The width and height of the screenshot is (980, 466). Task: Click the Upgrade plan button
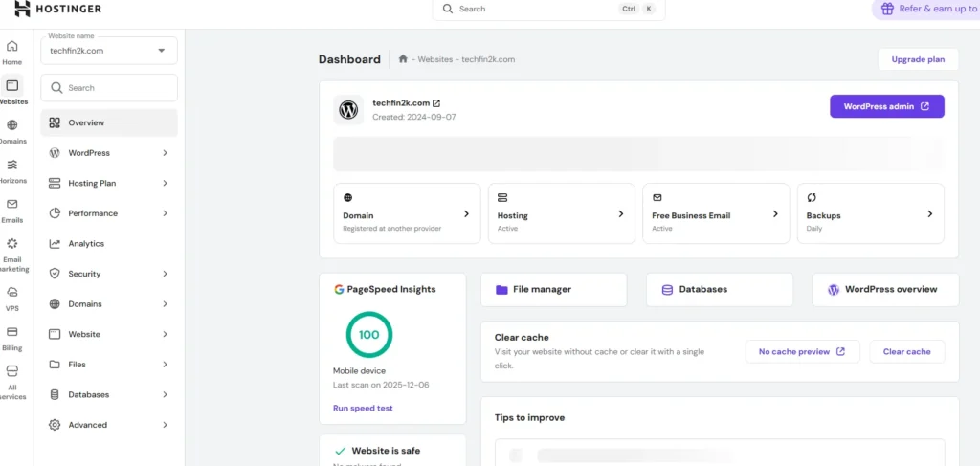pyautogui.click(x=918, y=59)
